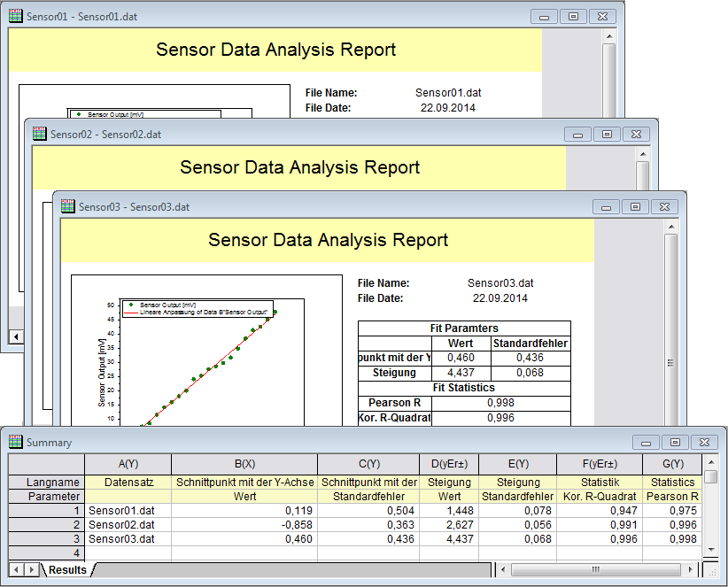Viewport: 728px width, 587px height.
Task: Click the Sensor03 window workbook icon
Action: pos(68,206)
